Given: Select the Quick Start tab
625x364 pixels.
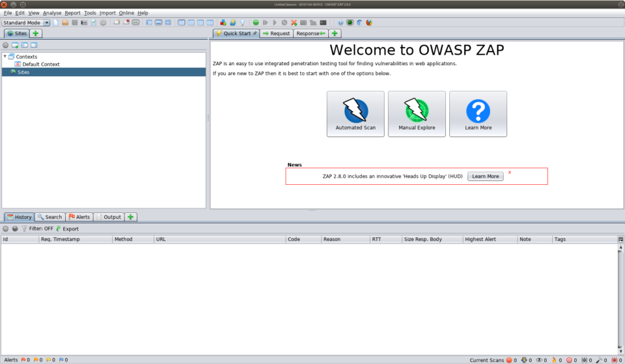Looking at the screenshot, I should (236, 33).
